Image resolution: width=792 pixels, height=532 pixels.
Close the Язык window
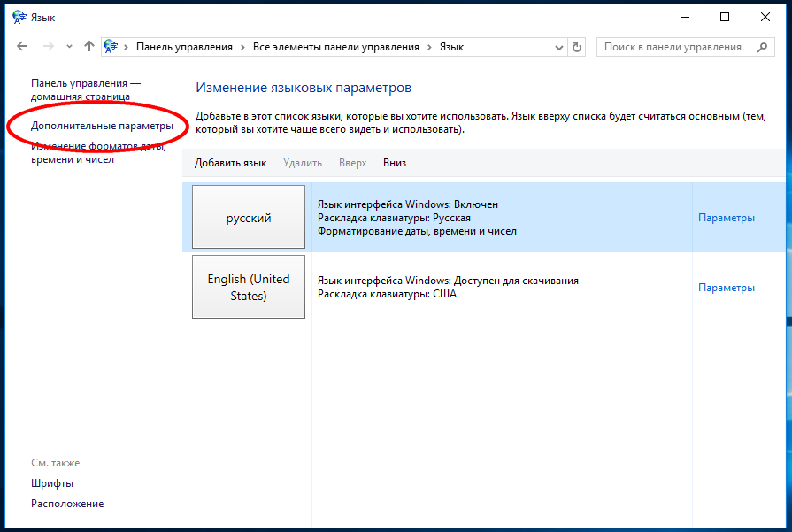[x=765, y=17]
